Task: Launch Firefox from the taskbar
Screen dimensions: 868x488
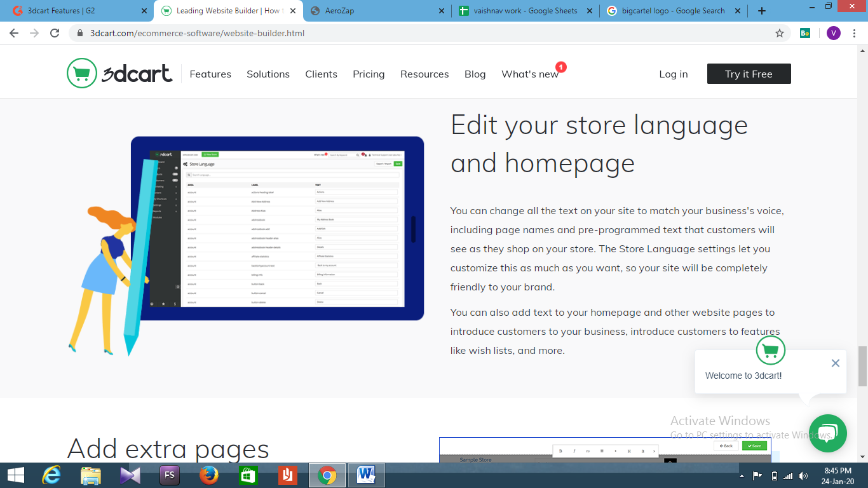Action: click(209, 475)
